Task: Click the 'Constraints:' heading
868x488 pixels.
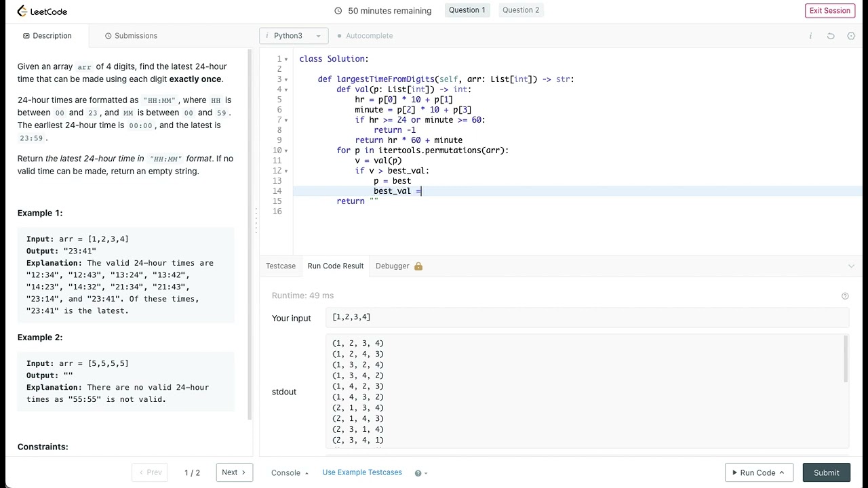Action: coord(43,447)
